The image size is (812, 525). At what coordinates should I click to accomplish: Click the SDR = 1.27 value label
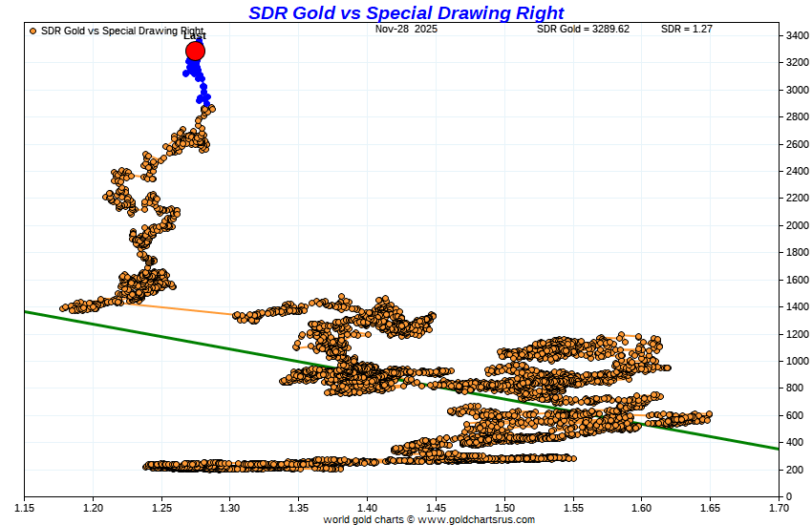(x=686, y=30)
